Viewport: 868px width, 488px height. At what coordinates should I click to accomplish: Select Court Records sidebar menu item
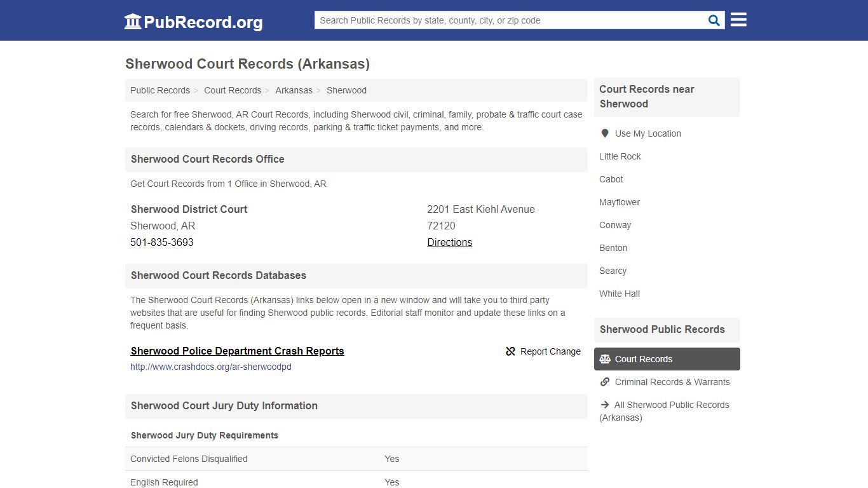667,359
